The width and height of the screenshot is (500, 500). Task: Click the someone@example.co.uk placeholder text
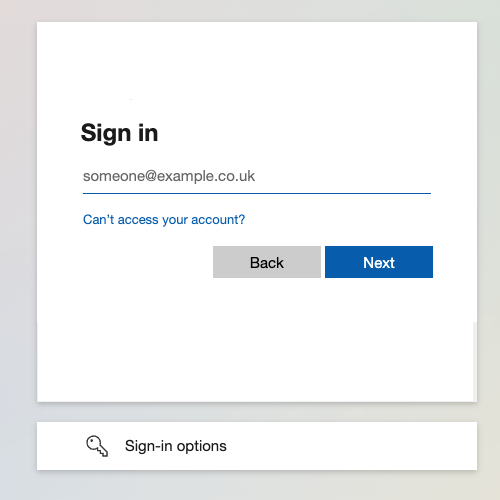coord(169,176)
